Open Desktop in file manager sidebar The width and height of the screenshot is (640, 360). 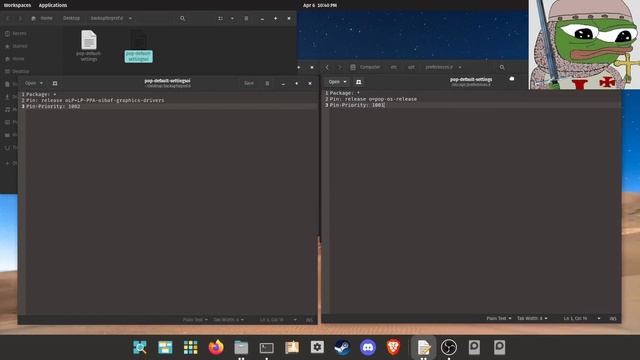click(x=17, y=71)
